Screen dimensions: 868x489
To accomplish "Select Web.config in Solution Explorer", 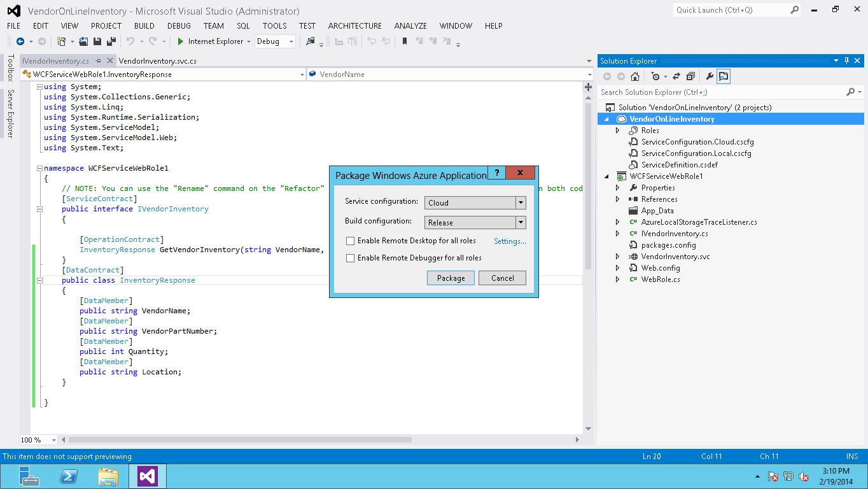I will coord(660,268).
